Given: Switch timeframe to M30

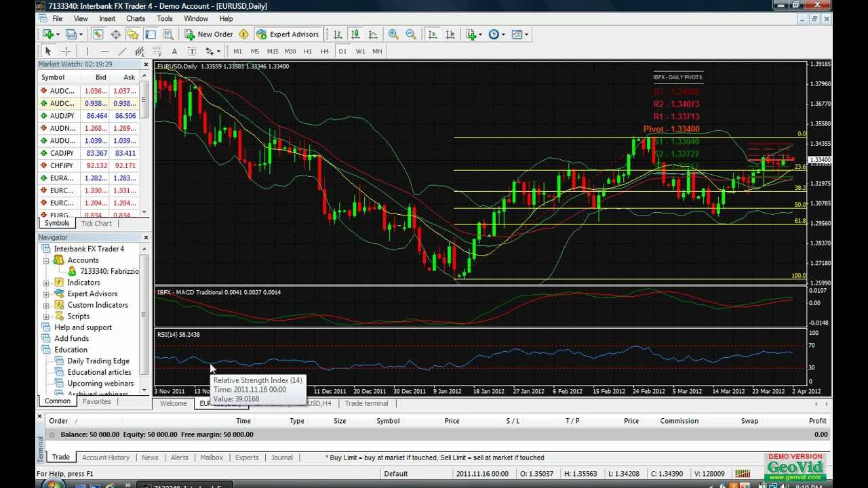Looking at the screenshot, I should coord(290,51).
